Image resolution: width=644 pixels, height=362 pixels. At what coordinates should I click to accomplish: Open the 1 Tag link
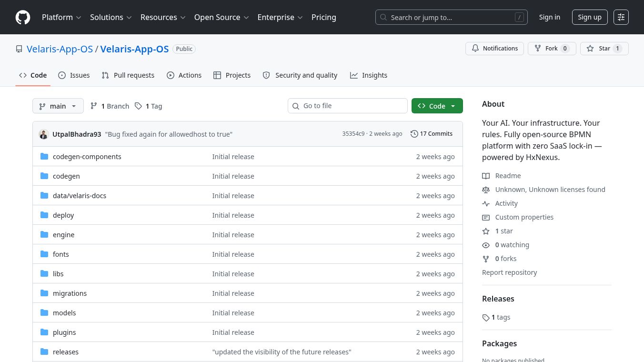tap(148, 106)
